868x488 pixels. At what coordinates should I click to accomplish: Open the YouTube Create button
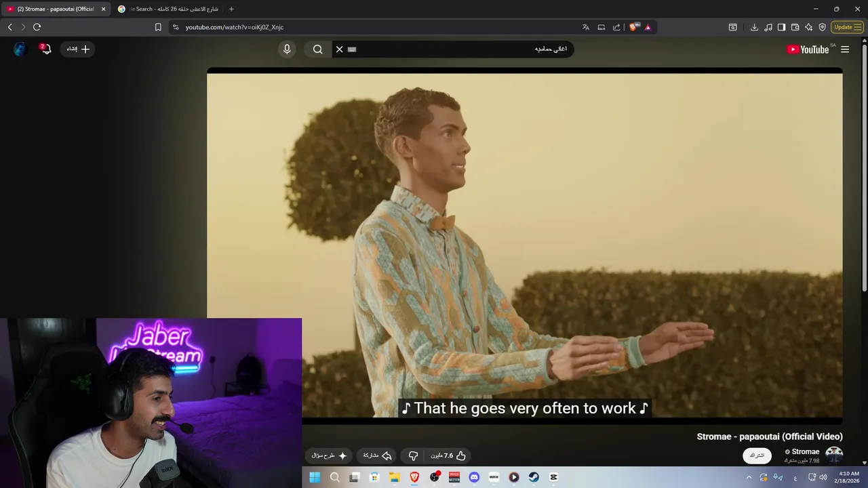click(78, 49)
